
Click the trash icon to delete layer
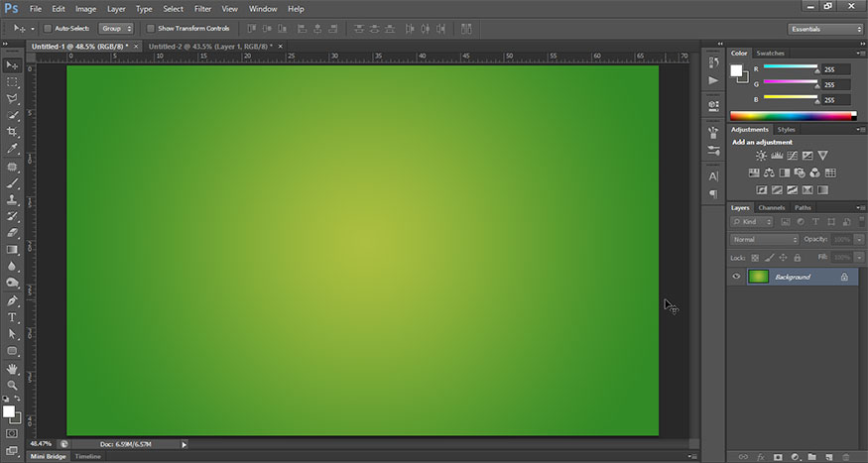click(845, 457)
